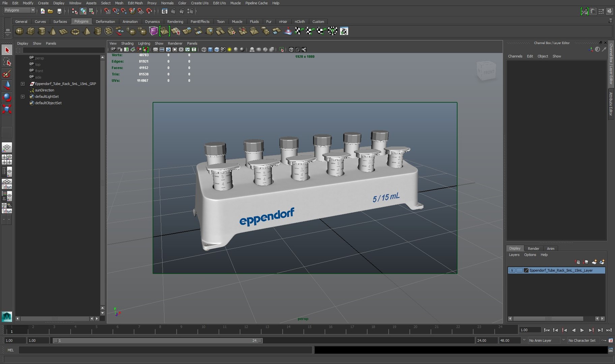Save the scene with floppy icon
This screenshot has height=364, width=615.
[x=59, y=11]
